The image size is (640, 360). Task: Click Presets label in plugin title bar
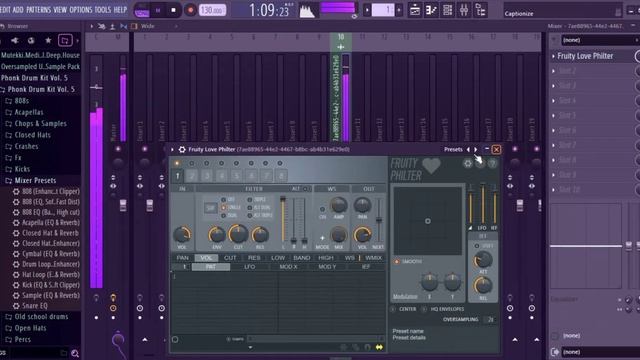click(x=453, y=149)
